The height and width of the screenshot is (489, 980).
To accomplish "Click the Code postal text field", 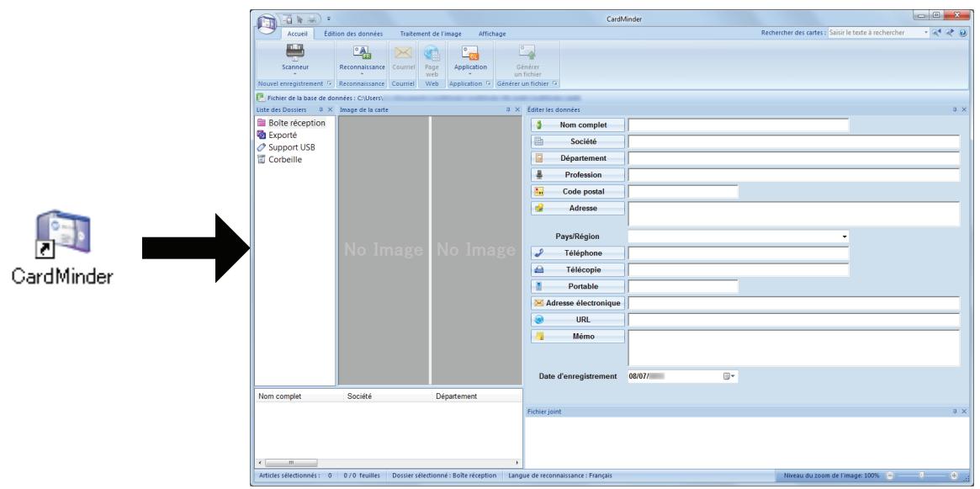I will point(683,191).
